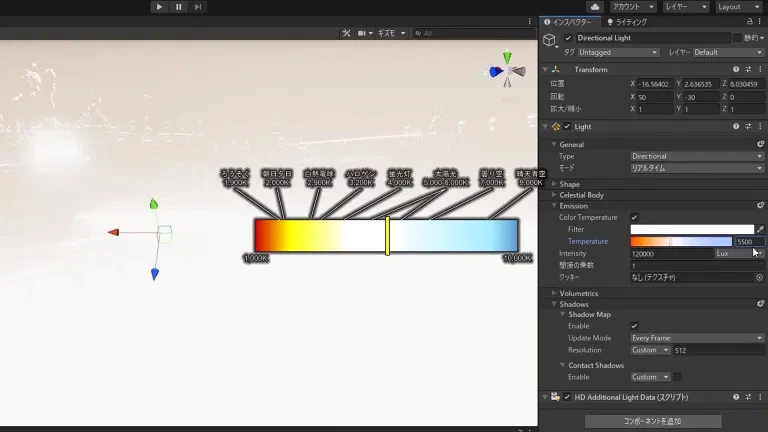Toggle the Directional Light active checkbox
Image resolution: width=768 pixels, height=432 pixels.
[x=568, y=38]
